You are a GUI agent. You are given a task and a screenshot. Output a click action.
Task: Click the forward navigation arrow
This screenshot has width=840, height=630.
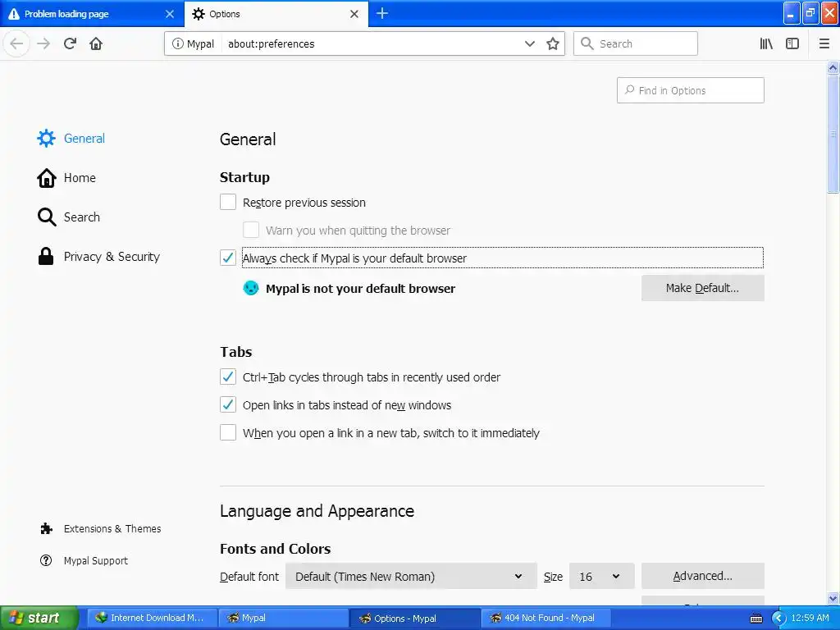pos(43,43)
